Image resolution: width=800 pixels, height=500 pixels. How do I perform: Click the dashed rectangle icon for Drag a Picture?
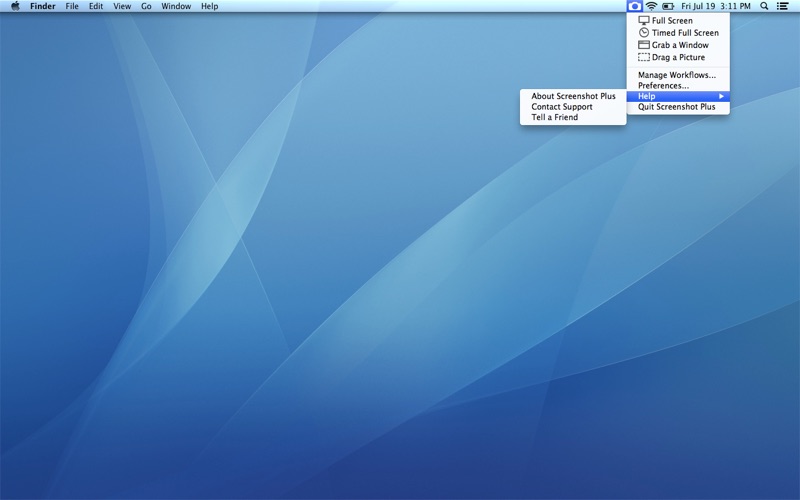tap(644, 57)
